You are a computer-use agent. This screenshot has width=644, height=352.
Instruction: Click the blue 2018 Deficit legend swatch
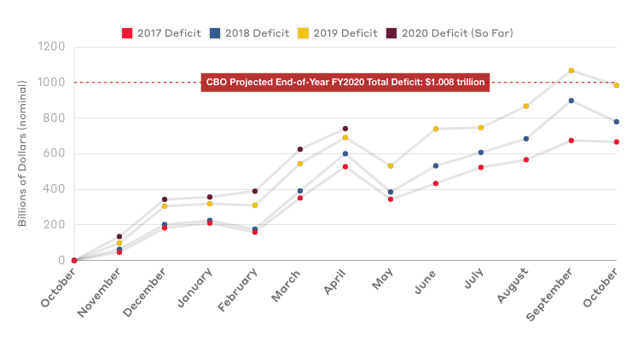click(x=215, y=33)
